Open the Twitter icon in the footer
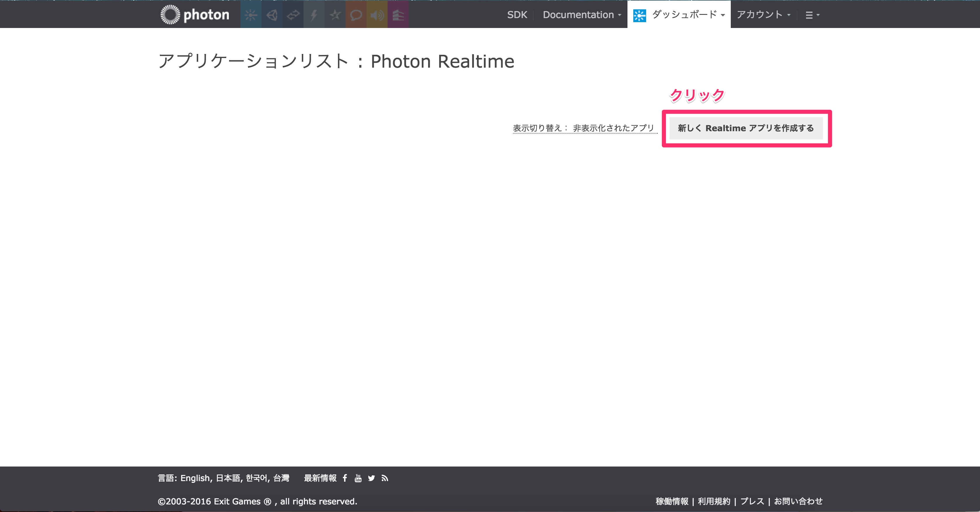This screenshot has height=512, width=980. [x=371, y=478]
